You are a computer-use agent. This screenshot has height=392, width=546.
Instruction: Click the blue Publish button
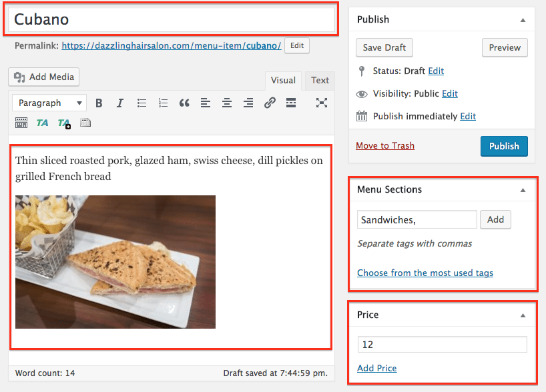click(x=504, y=146)
